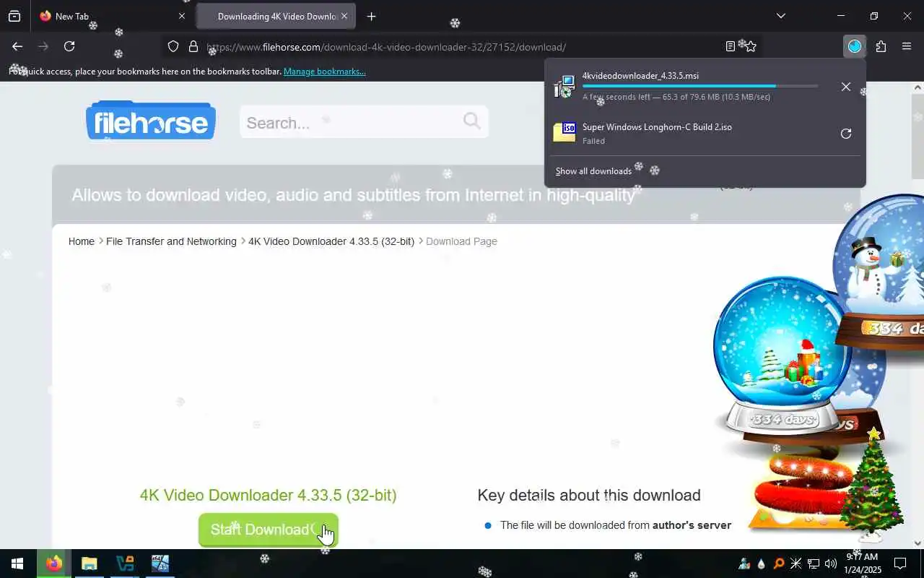The height and width of the screenshot is (578, 924).
Task: Click the page vertical scrollbar
Action: [918, 315]
